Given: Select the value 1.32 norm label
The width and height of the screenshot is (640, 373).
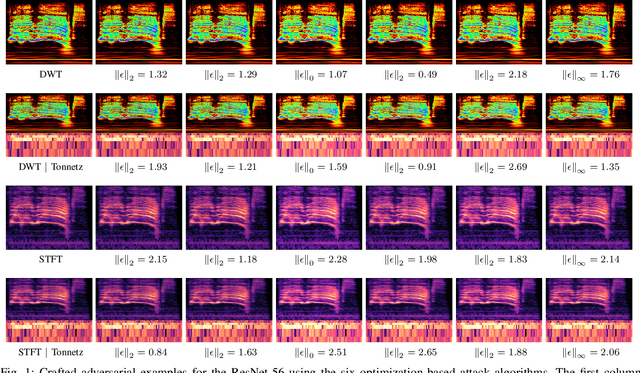Looking at the screenshot, I should click(x=141, y=75).
